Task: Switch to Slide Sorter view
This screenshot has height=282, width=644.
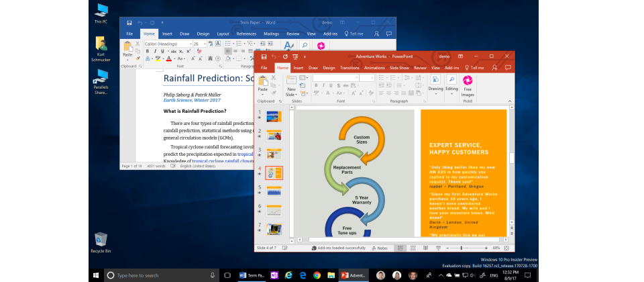Action: click(413, 248)
